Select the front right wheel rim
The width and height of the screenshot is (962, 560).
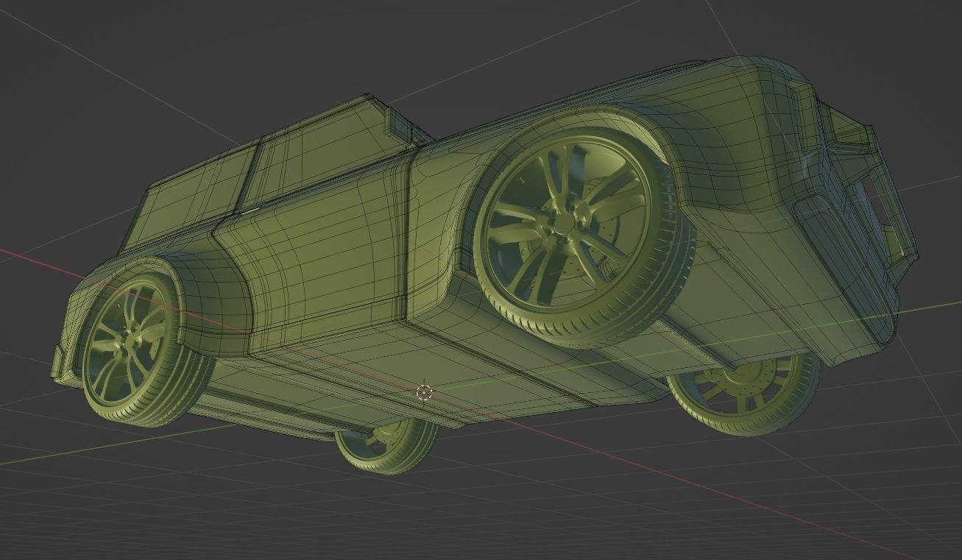click(567, 221)
